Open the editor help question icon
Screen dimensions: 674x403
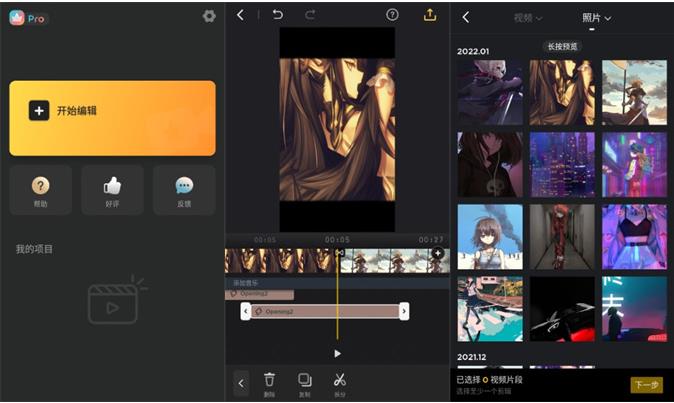point(392,15)
